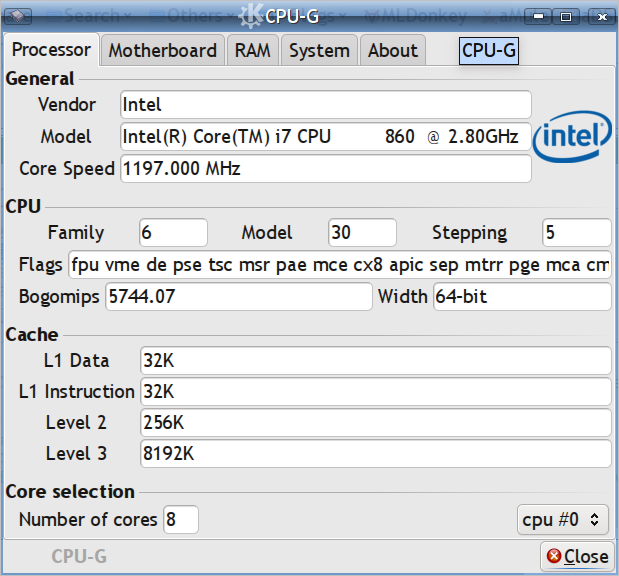
Task: Maximize the CPU-G window
Action: point(566,17)
